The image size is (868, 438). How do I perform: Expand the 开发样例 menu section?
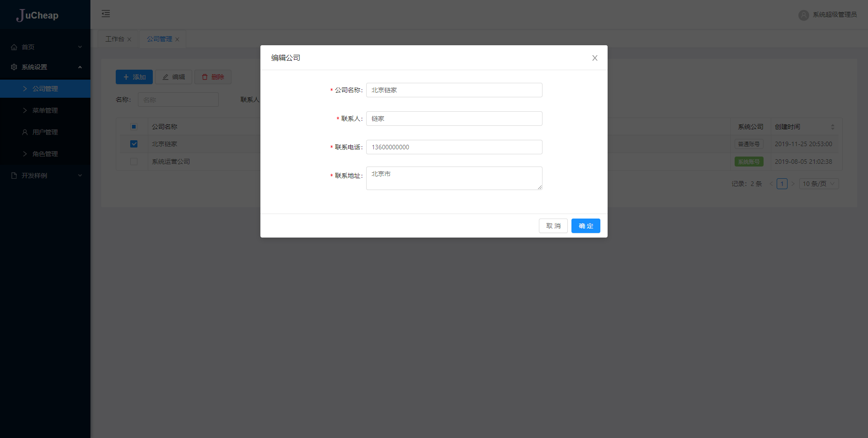click(80, 176)
